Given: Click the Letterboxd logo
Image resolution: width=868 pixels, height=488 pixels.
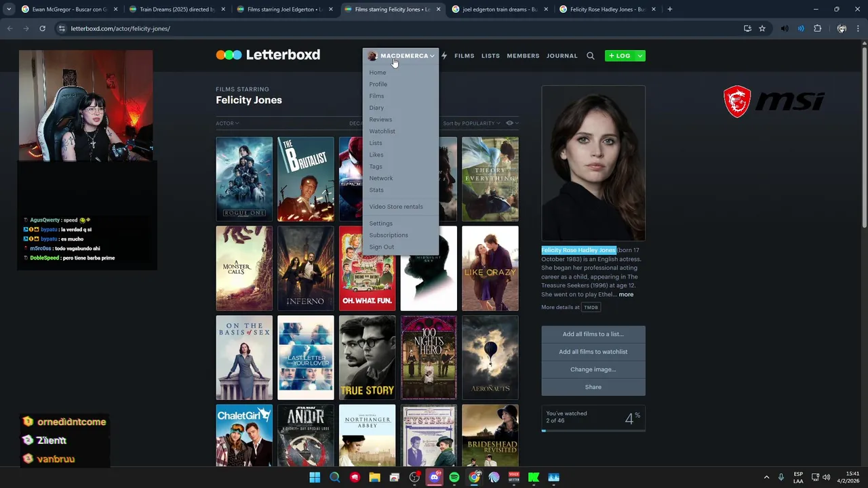Looking at the screenshot, I should [x=268, y=55].
